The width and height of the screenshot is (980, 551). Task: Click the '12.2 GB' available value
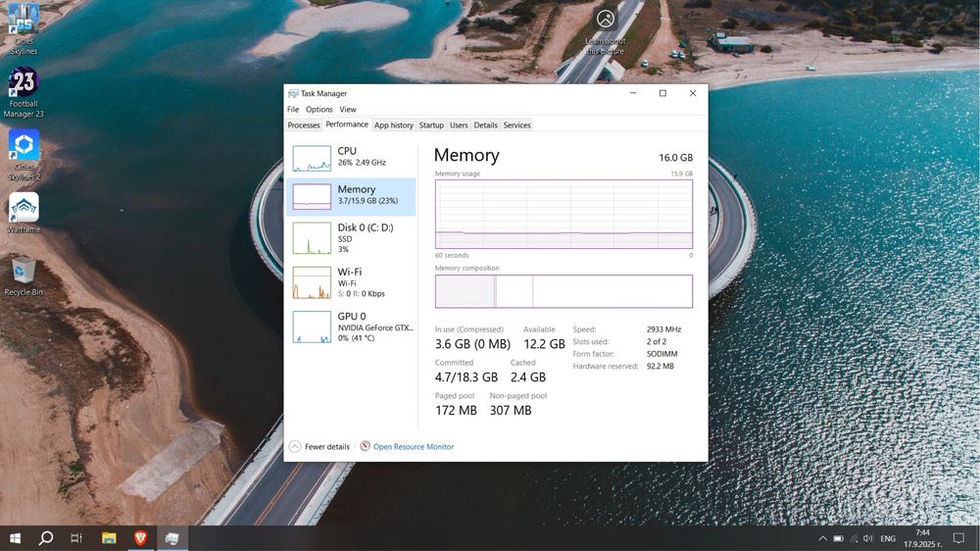544,344
